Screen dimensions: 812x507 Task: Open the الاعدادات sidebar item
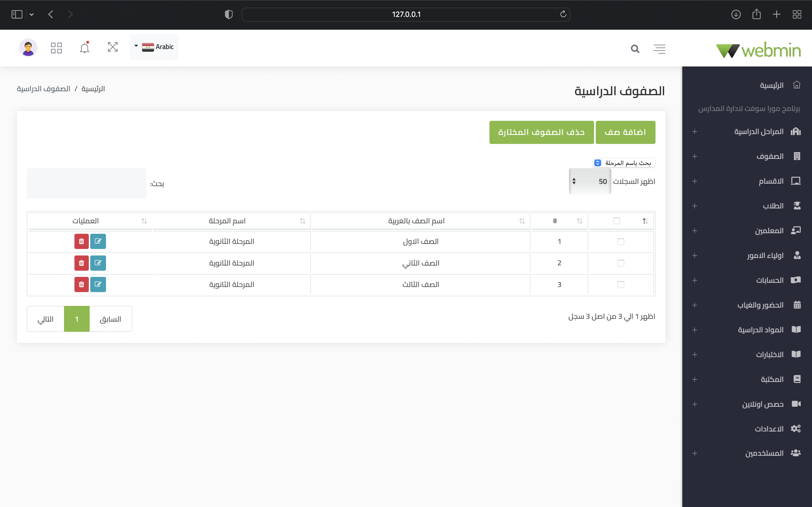coord(769,429)
